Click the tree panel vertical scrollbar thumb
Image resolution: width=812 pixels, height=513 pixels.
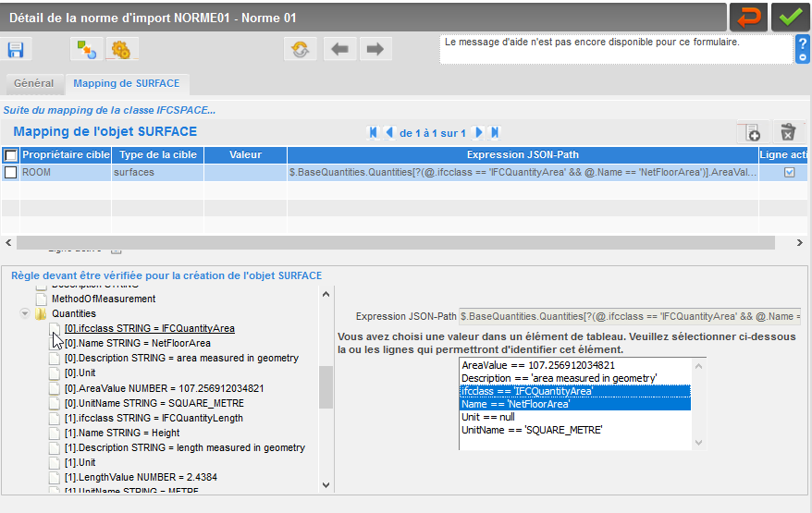coord(326,387)
